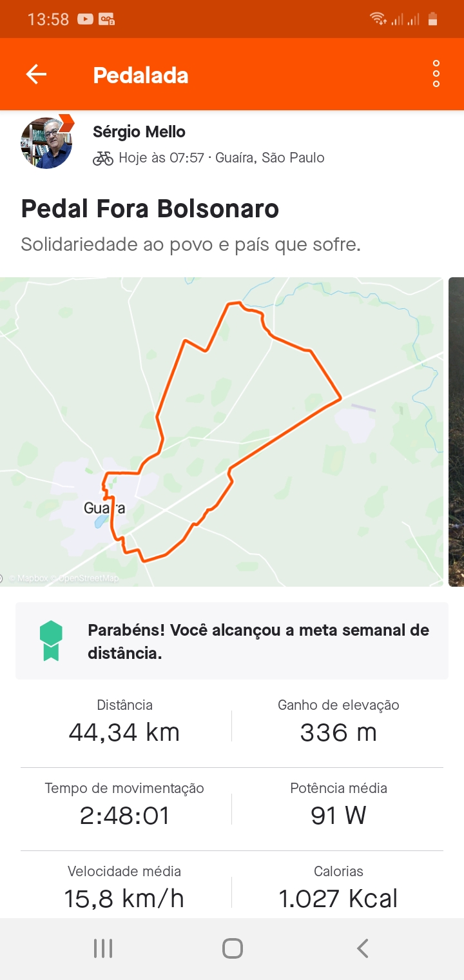Tap the Ganho de elevação 336 m stat
The height and width of the screenshot is (980, 464).
[x=338, y=721]
